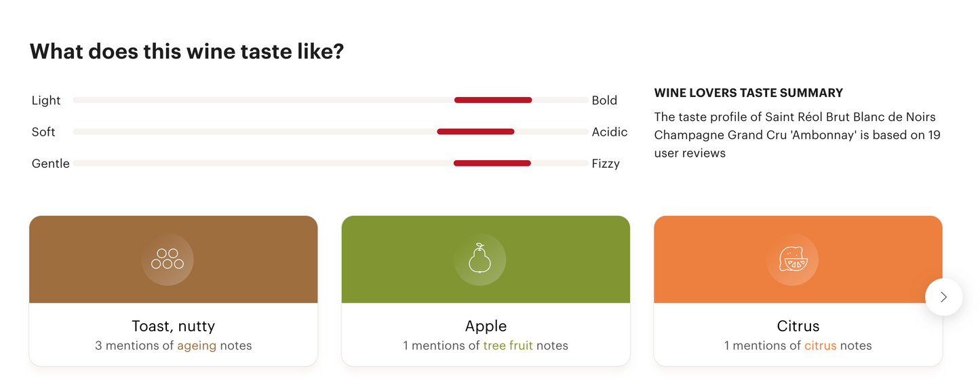Select the "Toast, nutty" card title

coord(173,326)
